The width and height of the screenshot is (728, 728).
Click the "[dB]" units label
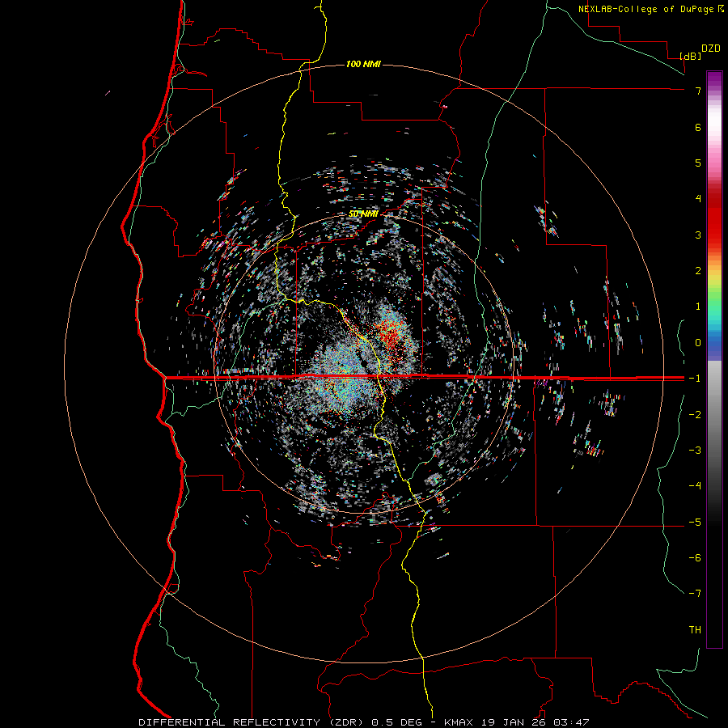[x=690, y=56]
